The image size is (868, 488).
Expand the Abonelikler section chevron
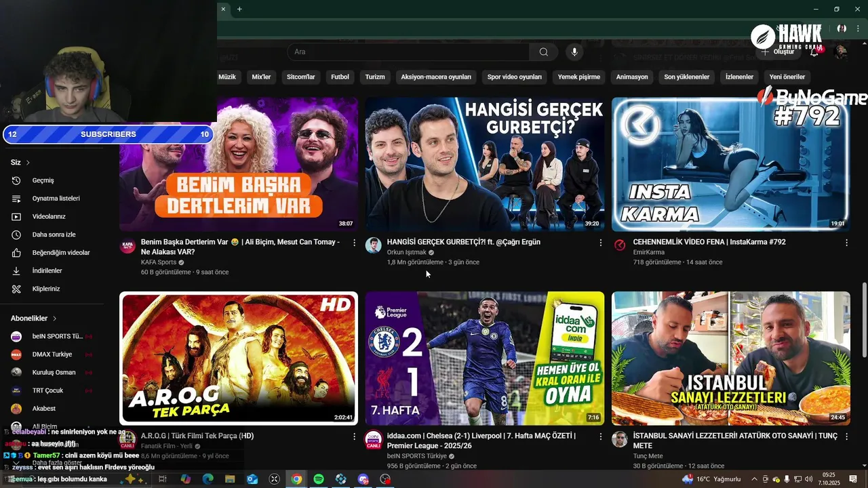coord(54,319)
